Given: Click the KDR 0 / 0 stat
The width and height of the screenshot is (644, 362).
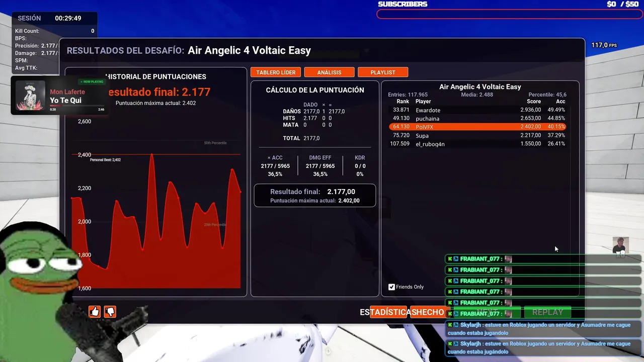Looking at the screenshot, I should click(x=360, y=166).
